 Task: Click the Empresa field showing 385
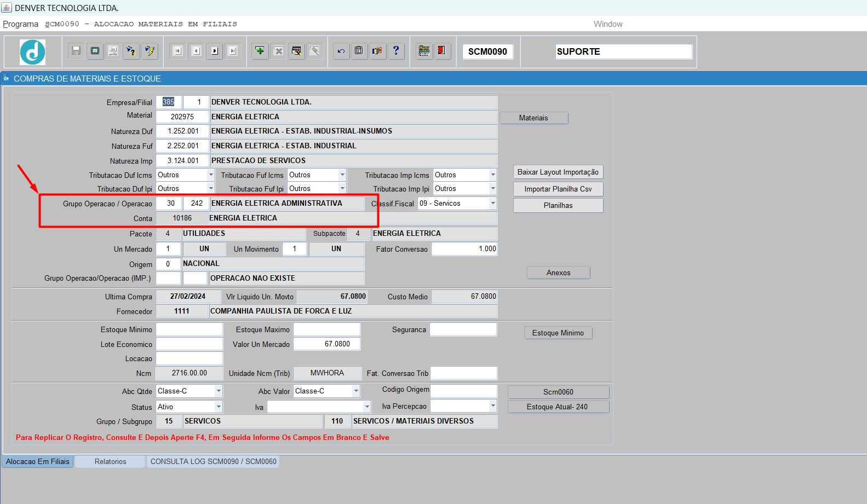click(169, 102)
